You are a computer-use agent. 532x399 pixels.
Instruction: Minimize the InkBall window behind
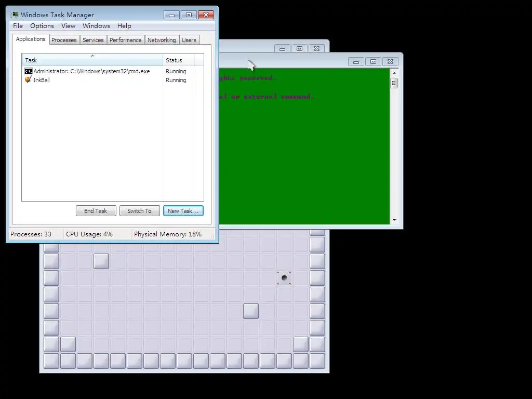pos(282,49)
